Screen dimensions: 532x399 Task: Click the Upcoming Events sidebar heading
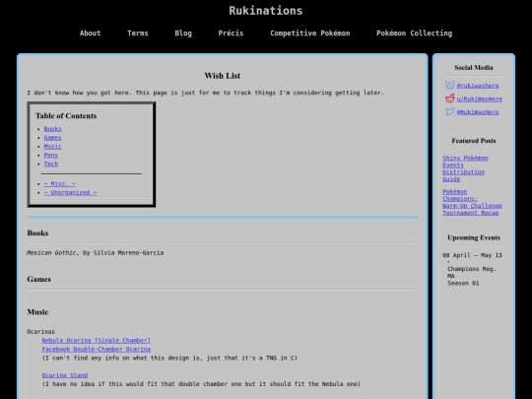pyautogui.click(x=474, y=237)
